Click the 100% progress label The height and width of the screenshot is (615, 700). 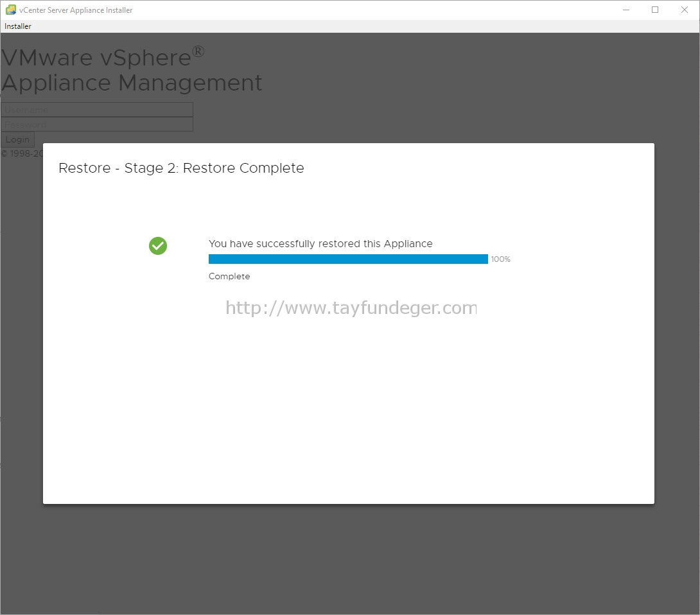[x=500, y=259]
